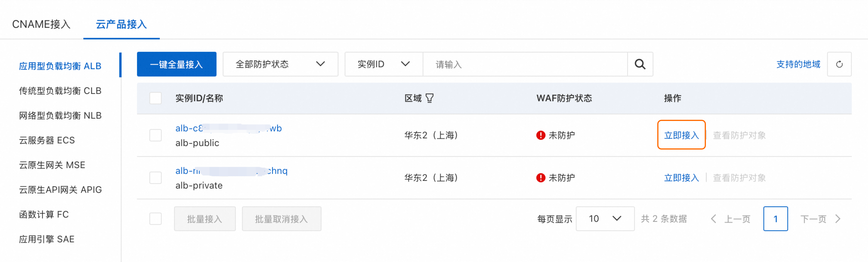Open the region column filter icon

tap(430, 98)
